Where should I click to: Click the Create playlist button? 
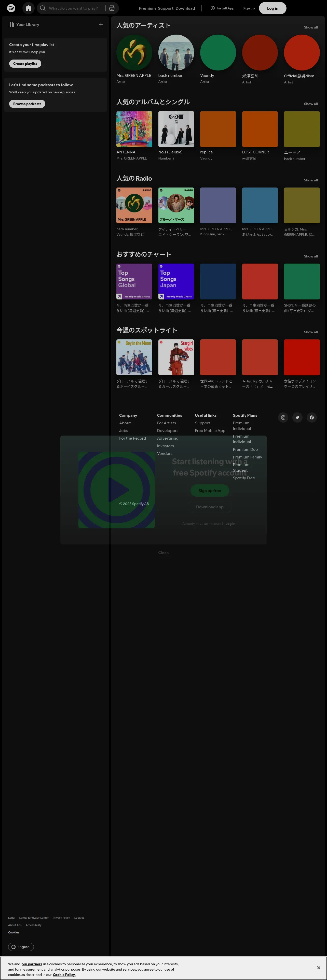25,64
